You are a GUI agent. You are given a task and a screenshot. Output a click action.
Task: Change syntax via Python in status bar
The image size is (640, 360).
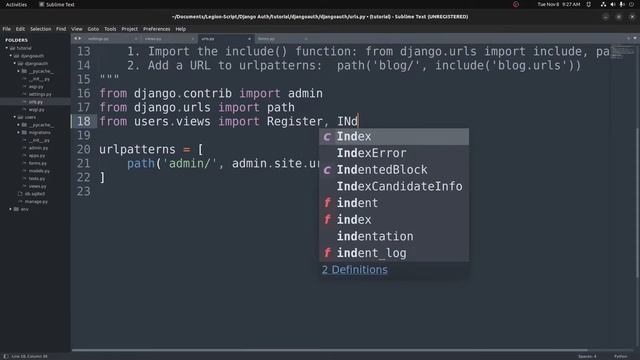(620, 356)
